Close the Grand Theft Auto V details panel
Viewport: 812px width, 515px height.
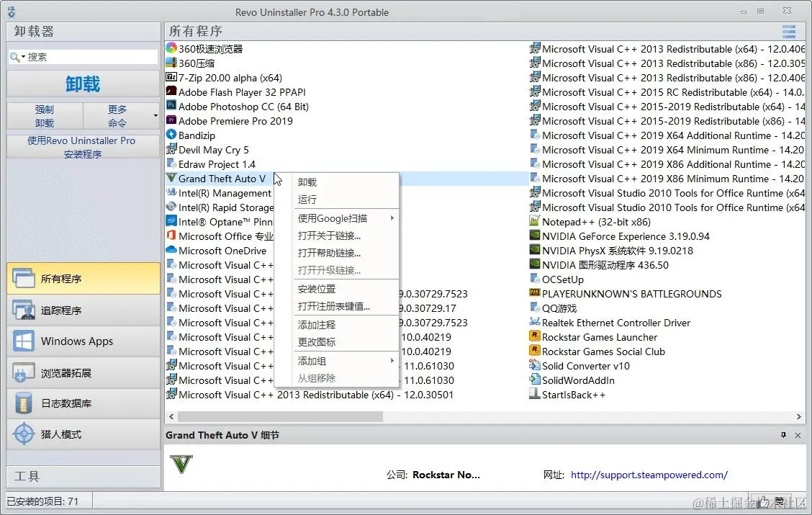click(798, 435)
